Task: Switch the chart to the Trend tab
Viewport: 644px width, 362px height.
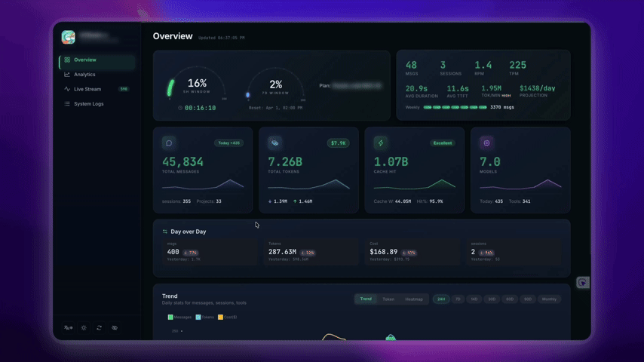Action: [366, 299]
